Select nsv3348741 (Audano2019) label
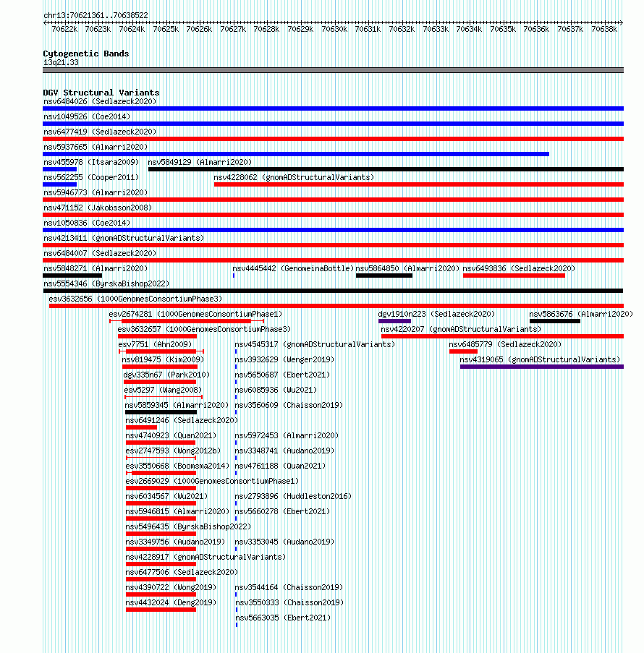The image size is (644, 653). 284,451
